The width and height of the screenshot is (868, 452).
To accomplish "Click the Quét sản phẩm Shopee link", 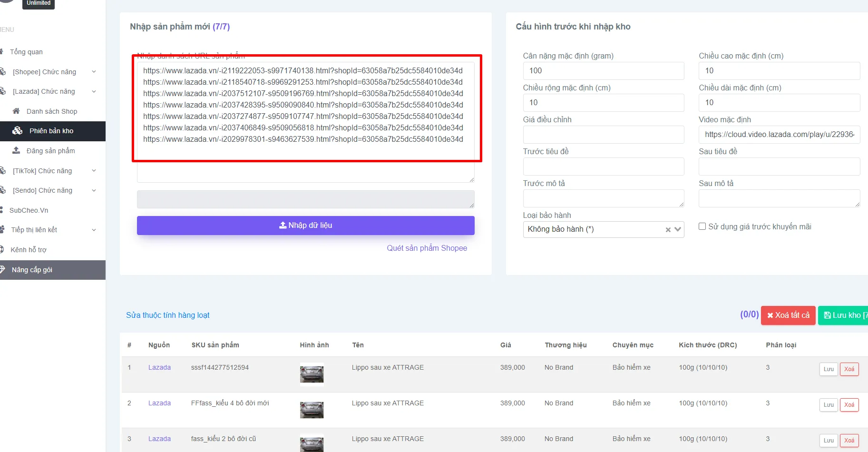I will [427, 248].
